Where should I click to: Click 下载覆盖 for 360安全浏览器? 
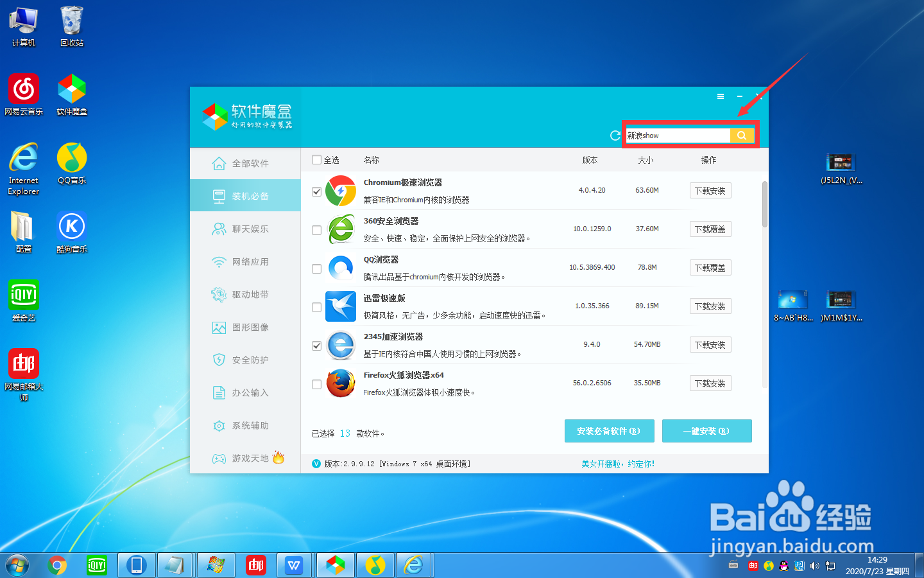(x=710, y=229)
